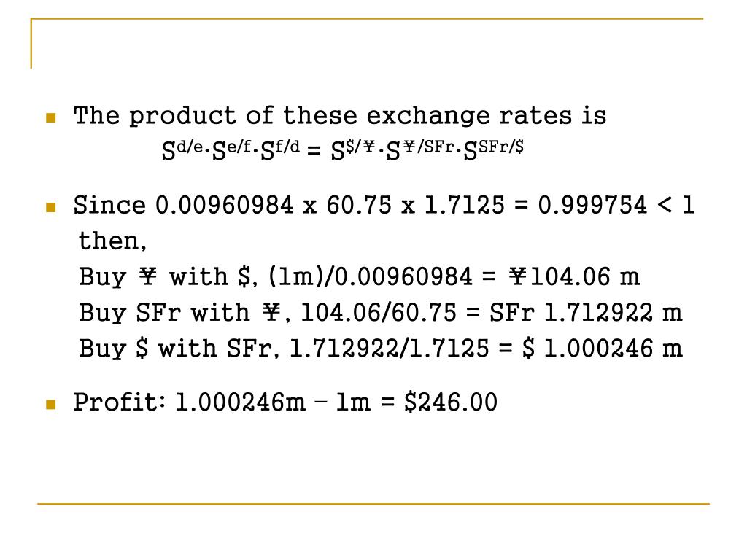The image size is (747, 560).
Task: Click 'SFr 1.712922 m' result text
Action: pos(586,312)
